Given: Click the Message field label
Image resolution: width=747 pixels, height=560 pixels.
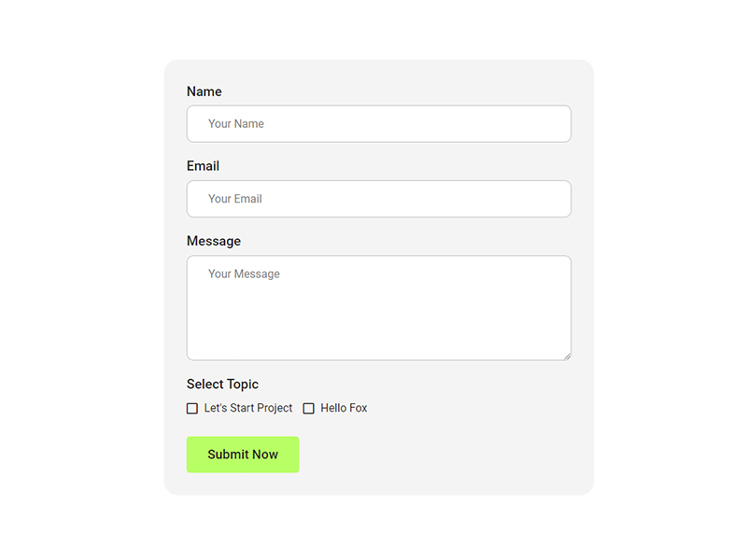Looking at the screenshot, I should pos(214,241).
